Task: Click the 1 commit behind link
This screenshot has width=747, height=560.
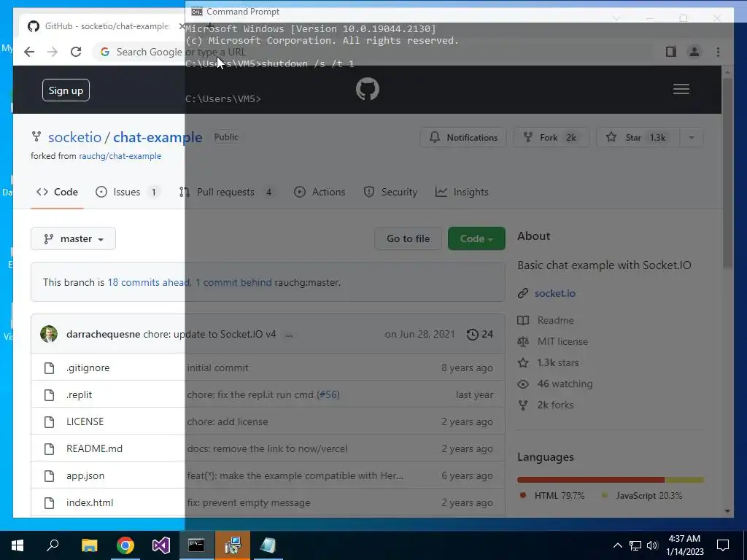Action: tap(233, 282)
